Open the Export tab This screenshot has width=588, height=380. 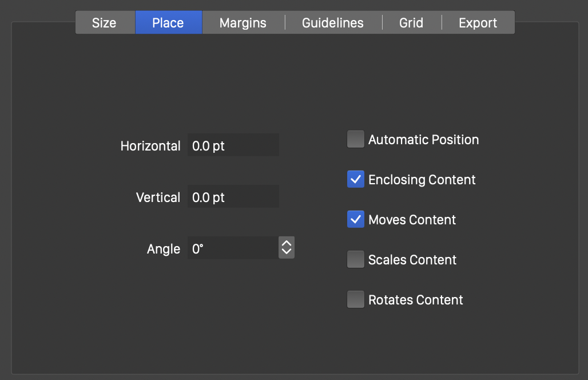[x=478, y=23]
